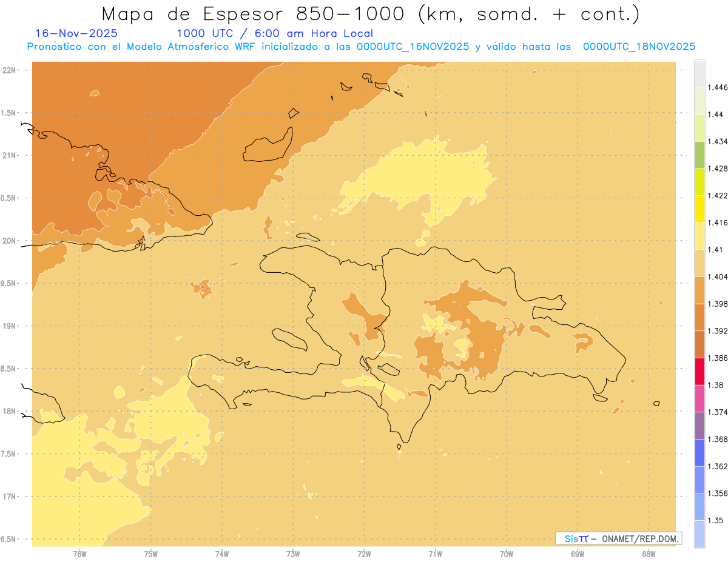Pick the dark blue legend swatch between 1.362 and 1.368
The height and width of the screenshot is (562, 728).
[x=699, y=452]
